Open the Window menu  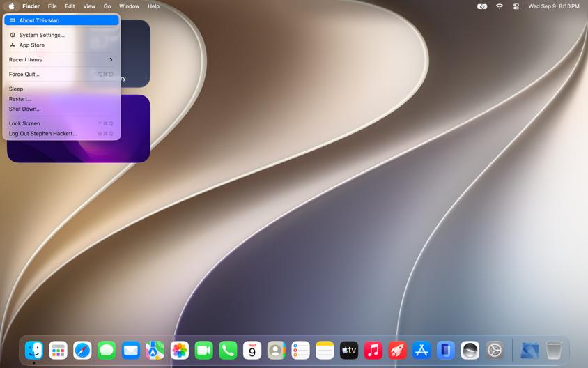click(130, 6)
